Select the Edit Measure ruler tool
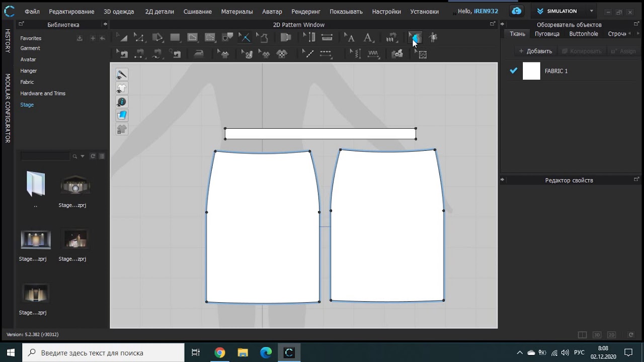644x362 pixels. click(309, 38)
